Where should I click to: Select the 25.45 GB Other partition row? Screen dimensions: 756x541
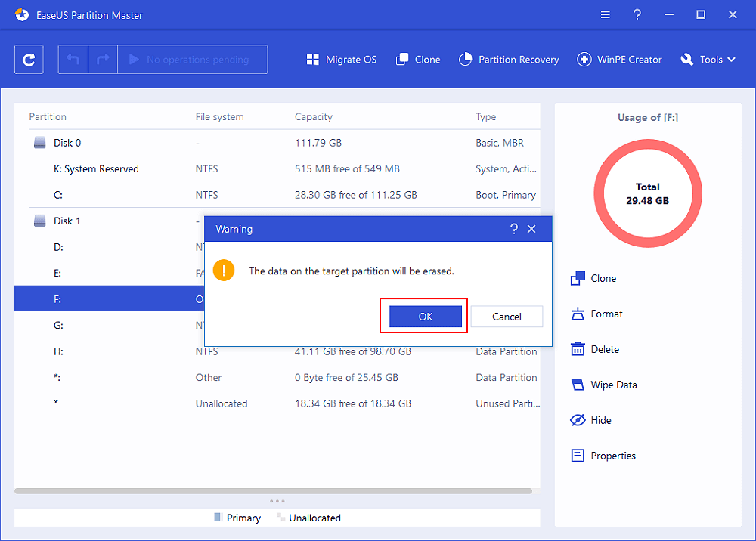tap(277, 378)
